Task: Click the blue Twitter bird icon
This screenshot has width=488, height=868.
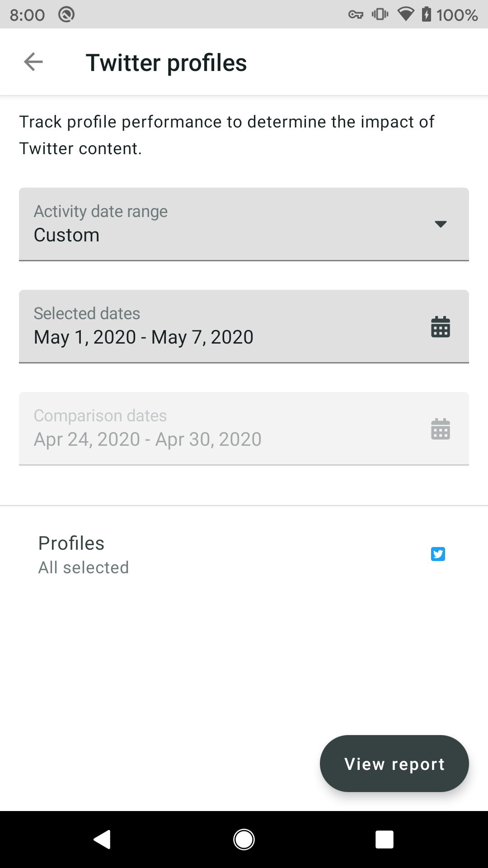Action: pos(438,554)
